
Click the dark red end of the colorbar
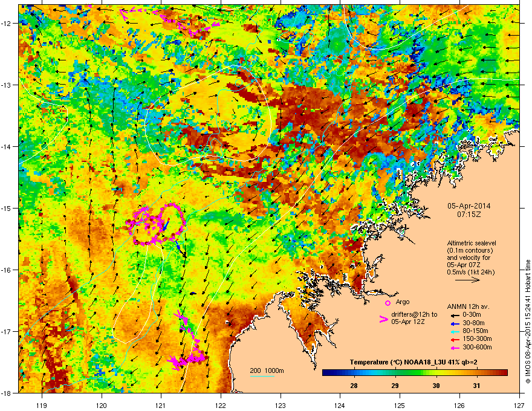[x=504, y=373]
